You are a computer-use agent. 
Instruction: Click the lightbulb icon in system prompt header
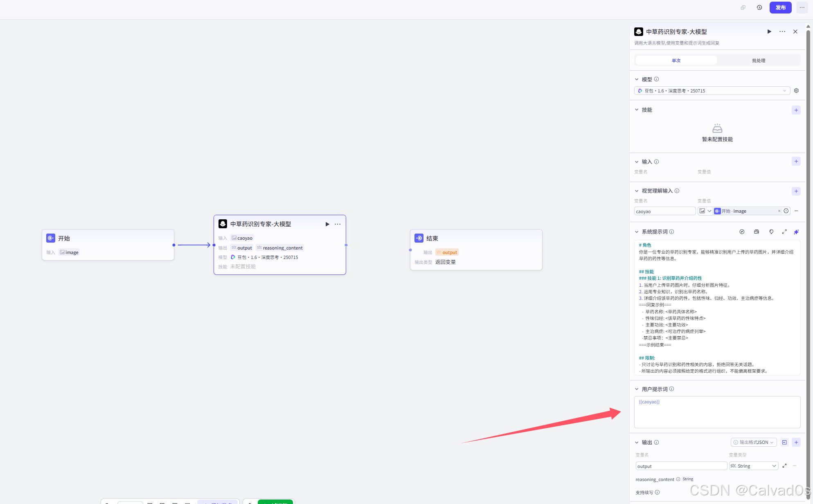(x=771, y=232)
